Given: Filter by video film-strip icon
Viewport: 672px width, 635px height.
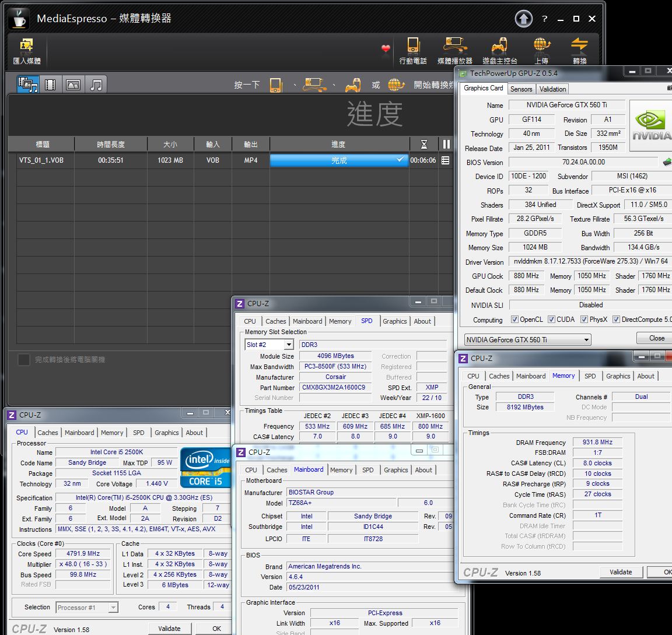Looking at the screenshot, I should click(50, 85).
